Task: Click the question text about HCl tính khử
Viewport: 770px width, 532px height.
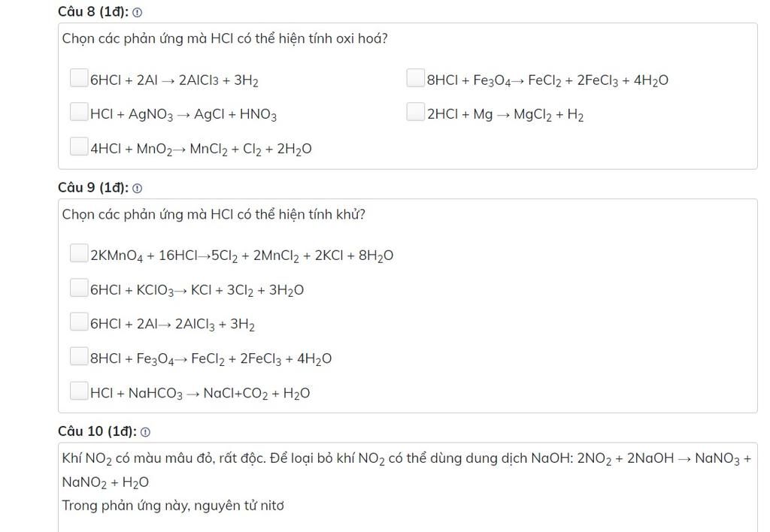Action: (x=214, y=214)
